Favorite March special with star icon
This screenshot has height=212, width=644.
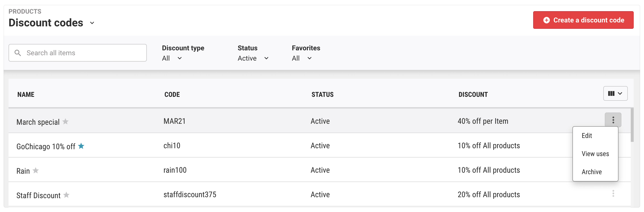point(65,121)
